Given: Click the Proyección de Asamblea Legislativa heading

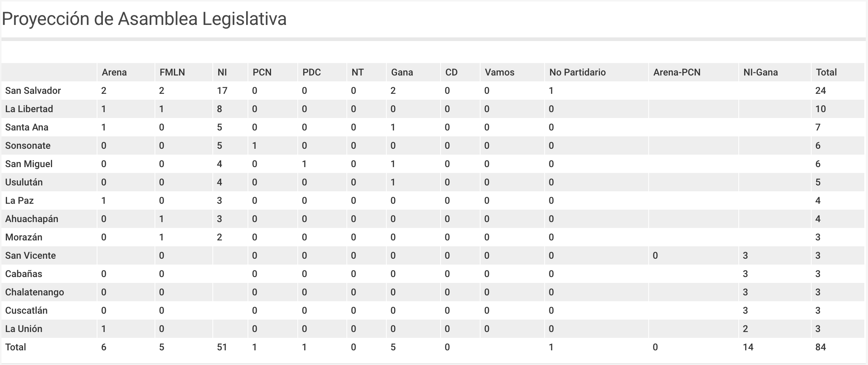Looking at the screenshot, I should (144, 19).
